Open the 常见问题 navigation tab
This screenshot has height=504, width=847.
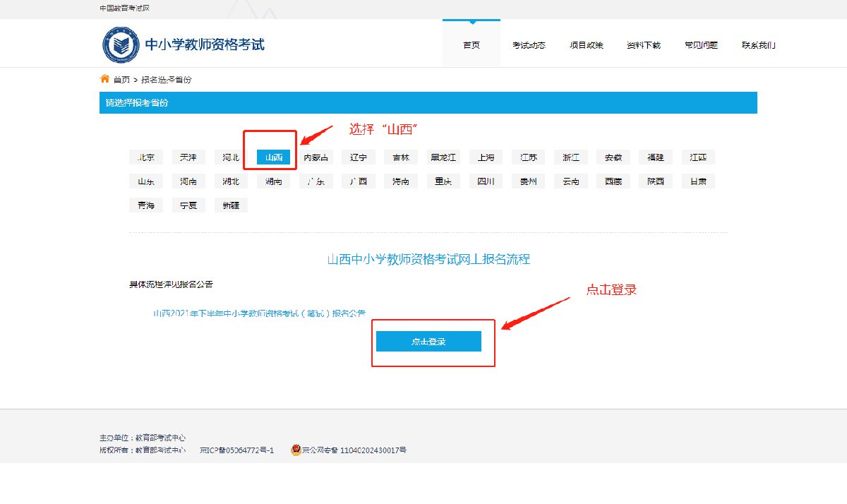(701, 45)
